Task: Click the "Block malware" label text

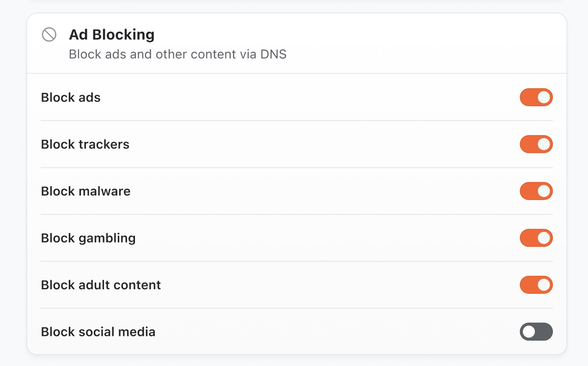Action: pos(86,191)
